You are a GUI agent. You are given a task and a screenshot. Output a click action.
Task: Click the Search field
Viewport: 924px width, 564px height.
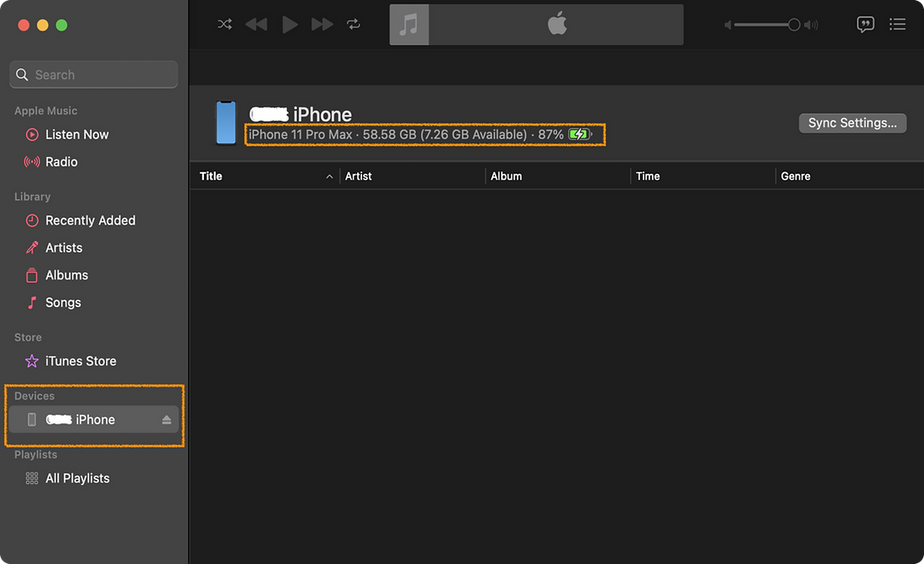93,74
